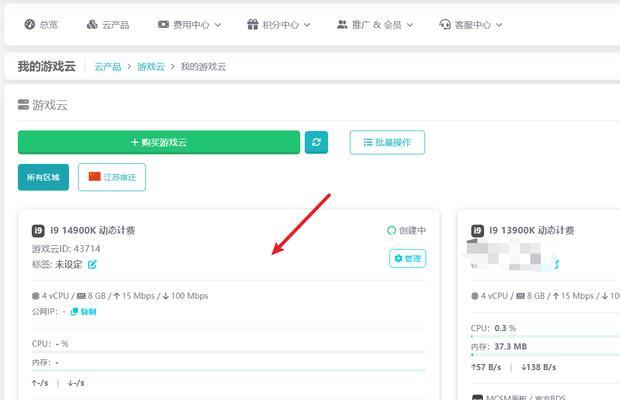
Task: Click the headset icon beside 客服中心
Action: [x=445, y=25]
